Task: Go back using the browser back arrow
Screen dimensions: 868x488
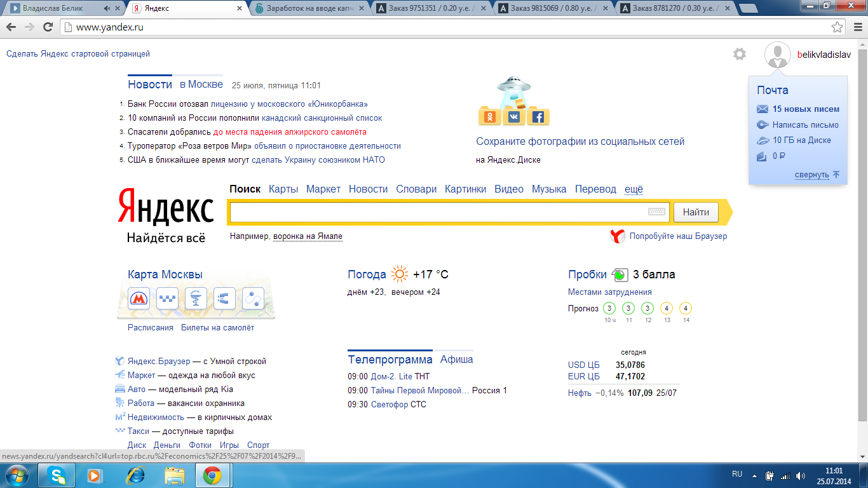Action: click(11, 27)
